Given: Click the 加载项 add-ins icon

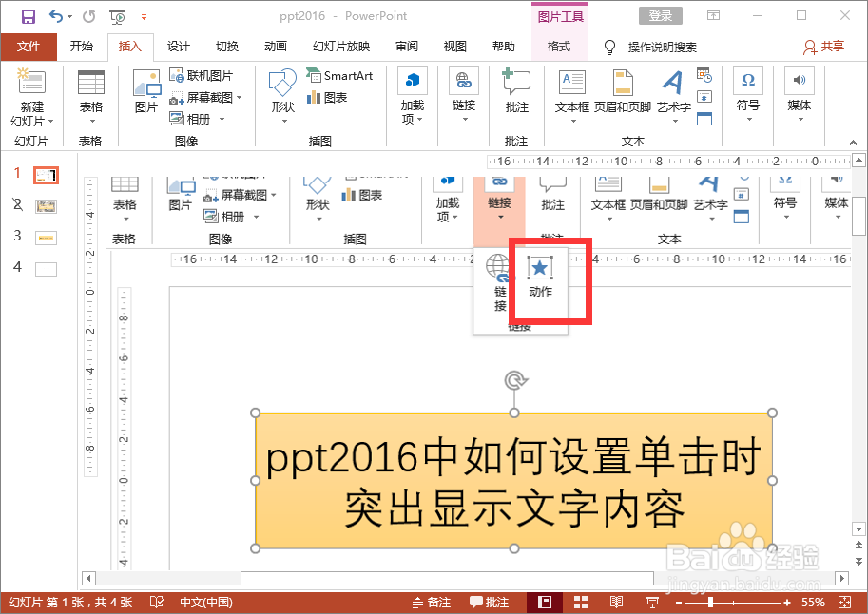Looking at the screenshot, I should pyautogui.click(x=413, y=81).
